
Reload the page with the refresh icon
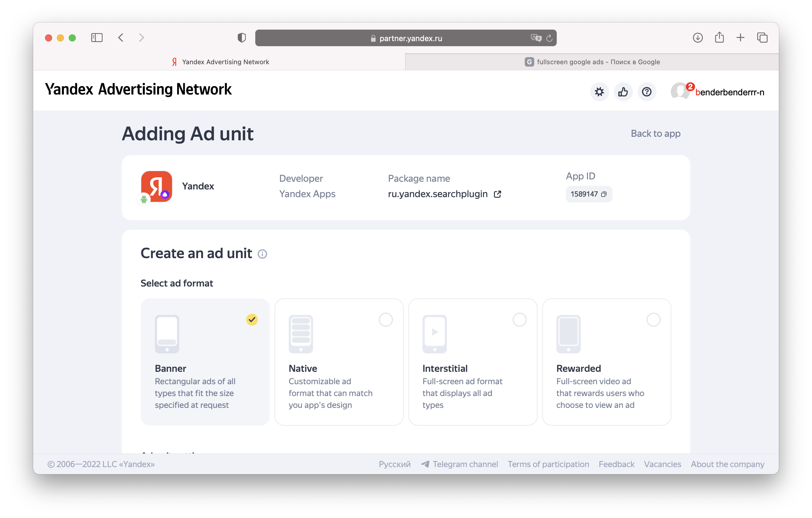(549, 38)
